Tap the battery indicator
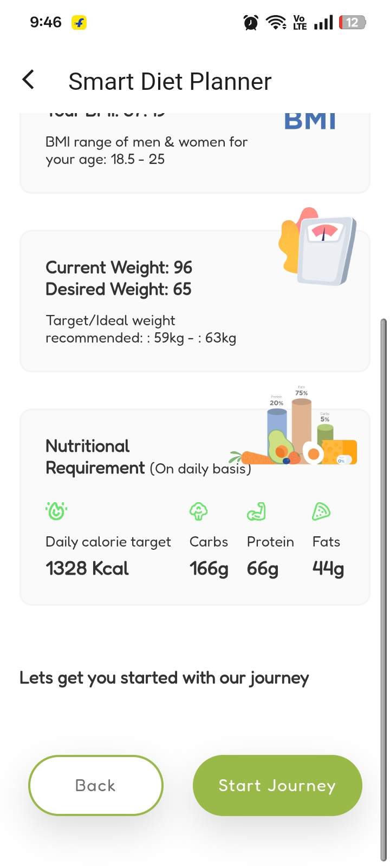 point(352,23)
